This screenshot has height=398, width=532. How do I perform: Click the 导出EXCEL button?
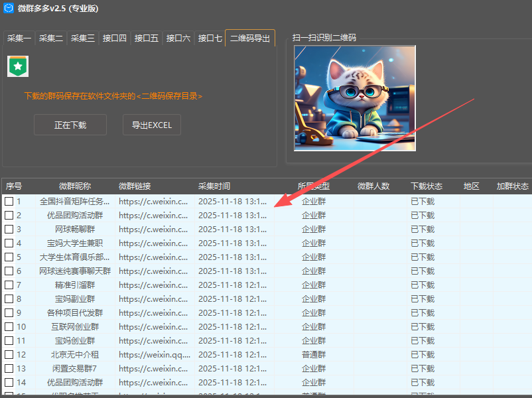(151, 125)
